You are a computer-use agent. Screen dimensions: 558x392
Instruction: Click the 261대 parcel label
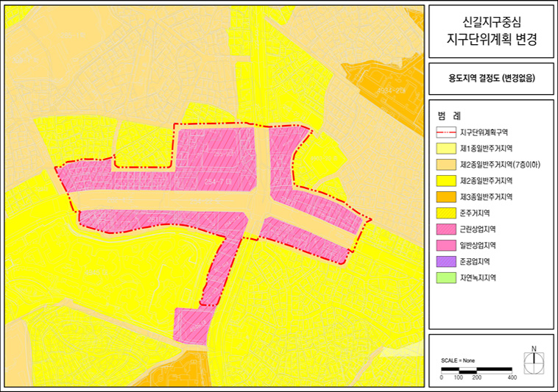click(155, 220)
